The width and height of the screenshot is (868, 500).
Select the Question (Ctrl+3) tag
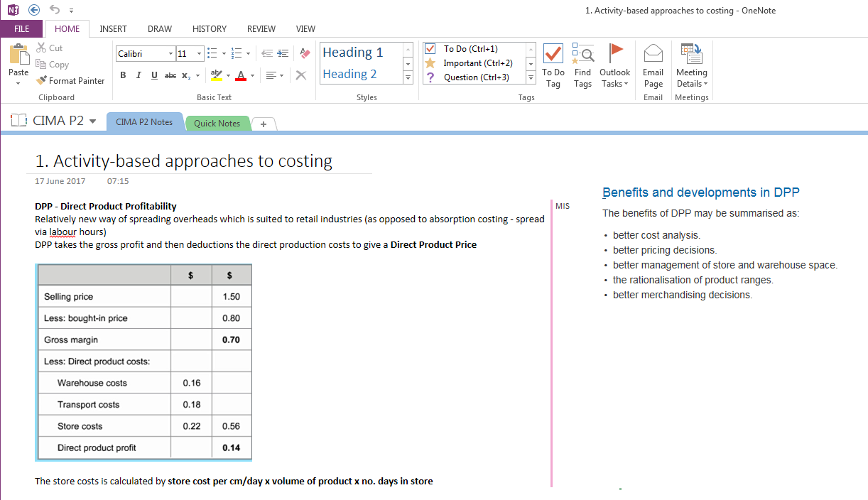(x=476, y=77)
